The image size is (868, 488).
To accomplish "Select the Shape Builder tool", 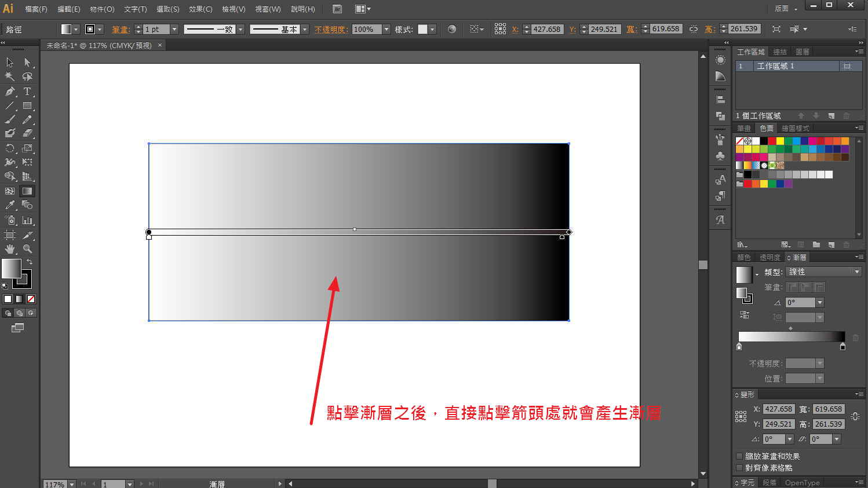I will click(x=10, y=177).
